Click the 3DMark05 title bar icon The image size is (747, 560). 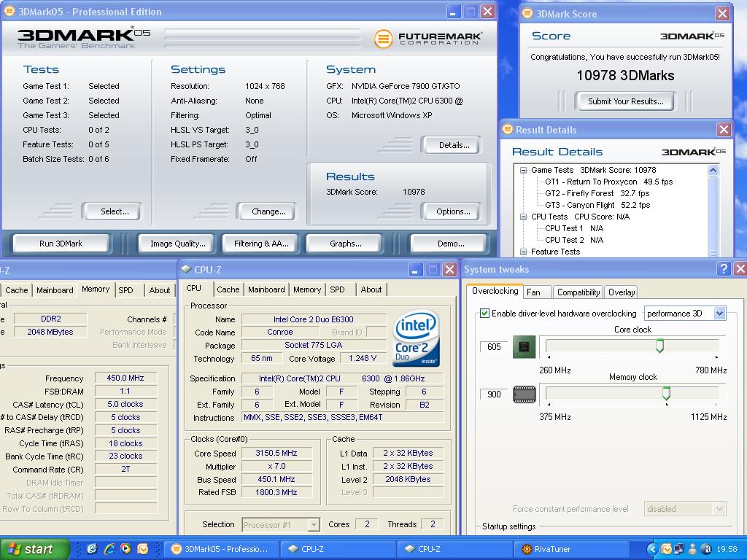(9, 12)
